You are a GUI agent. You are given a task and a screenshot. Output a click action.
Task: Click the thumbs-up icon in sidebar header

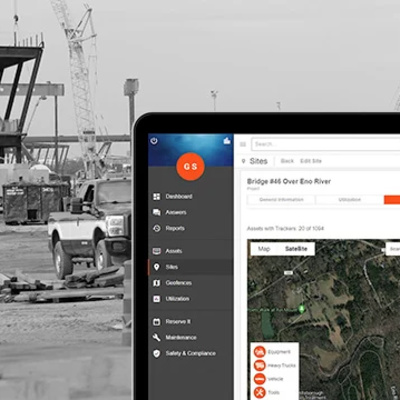coord(227,141)
